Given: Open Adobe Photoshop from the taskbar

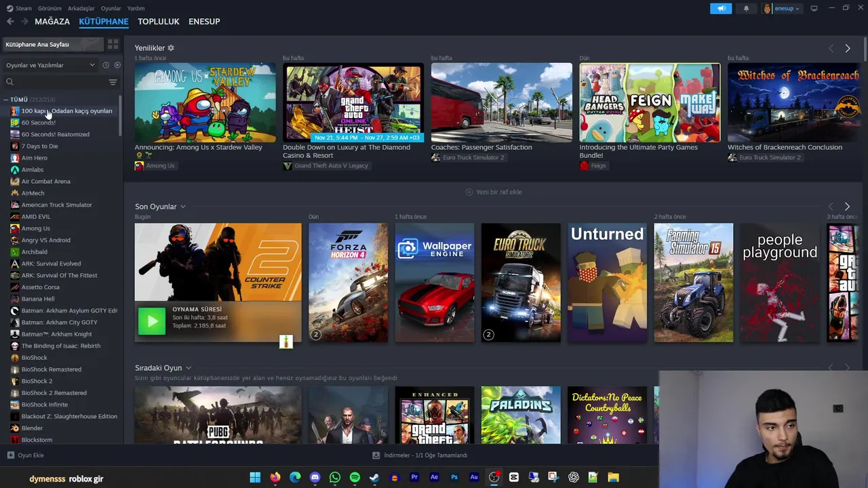Looking at the screenshot, I should click(x=454, y=477).
